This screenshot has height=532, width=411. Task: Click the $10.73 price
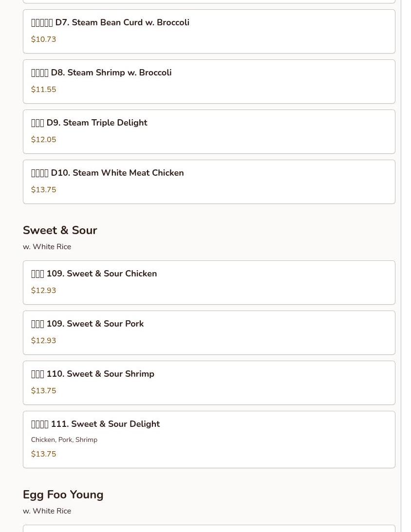(43, 39)
